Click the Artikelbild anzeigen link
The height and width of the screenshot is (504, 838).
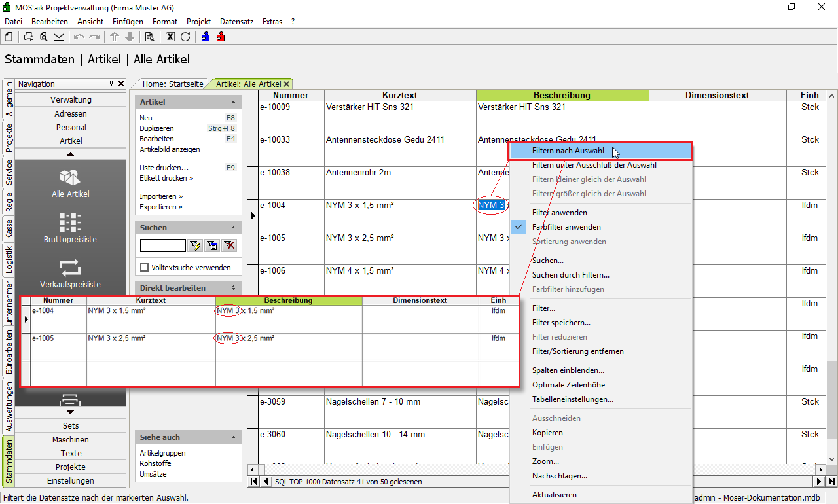[x=170, y=149]
